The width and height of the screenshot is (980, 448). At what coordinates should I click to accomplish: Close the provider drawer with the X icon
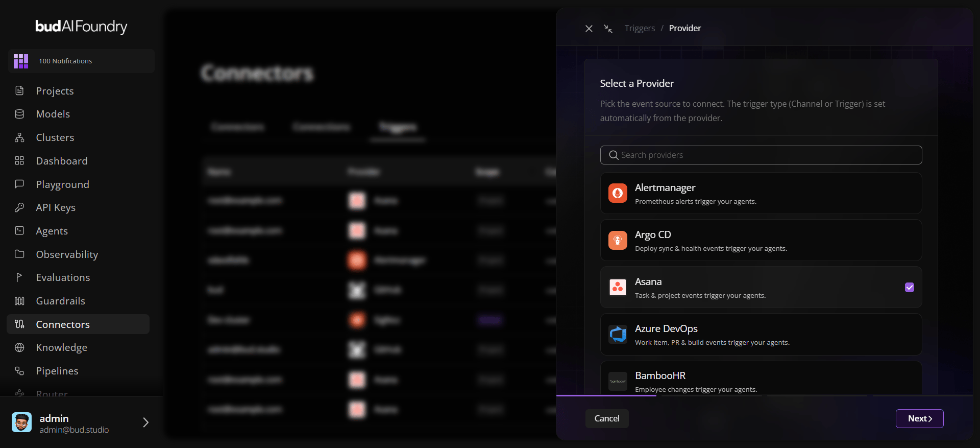pos(589,29)
